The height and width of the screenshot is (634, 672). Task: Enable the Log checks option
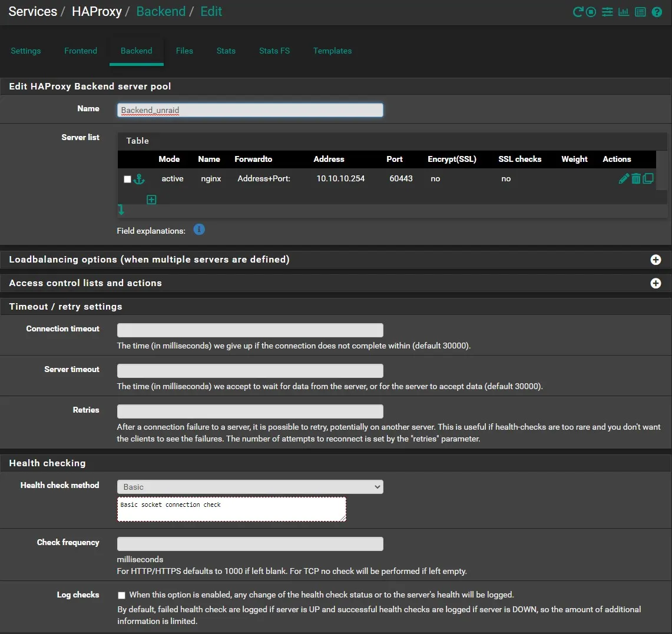(121, 595)
